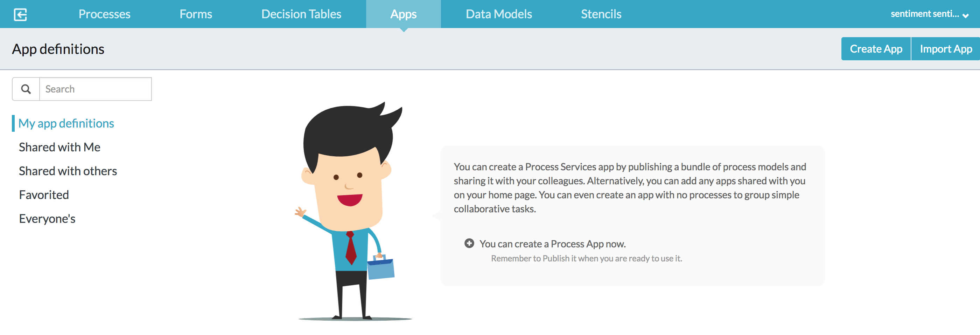Go to the Decision Tables tab
Viewport: 980px width, 335px height.
coord(301,14)
